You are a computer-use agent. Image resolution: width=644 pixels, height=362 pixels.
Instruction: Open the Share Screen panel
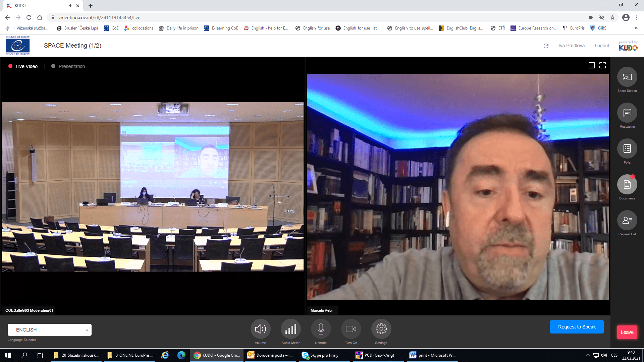627,77
